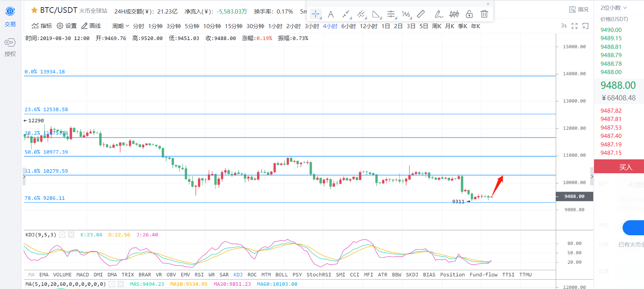Click the blue rounded button in trade panel
Image resolution: width=644 pixels, height=289 pixels.
(x=633, y=228)
